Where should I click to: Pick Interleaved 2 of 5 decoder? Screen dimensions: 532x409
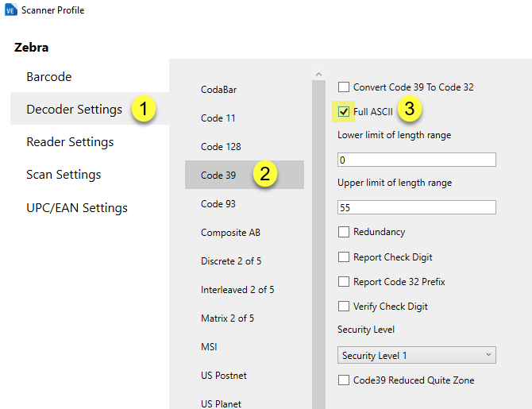237,290
